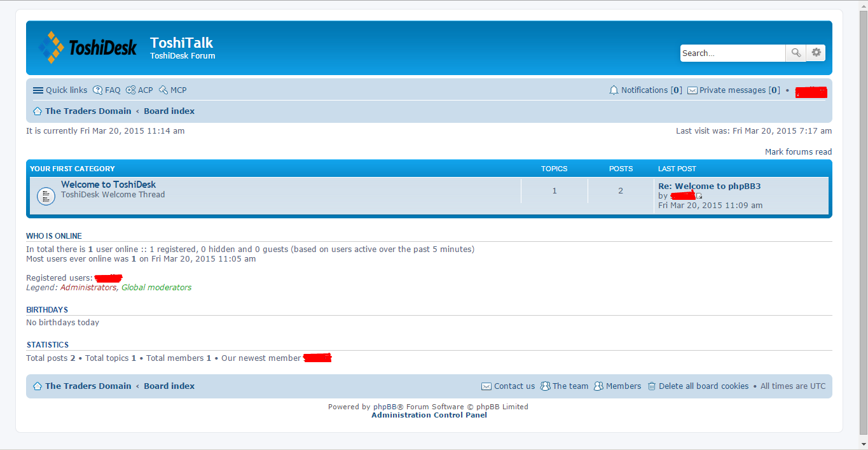Image resolution: width=868 pixels, height=450 pixels.
Task: Click the Notifications bell icon
Action: pos(614,90)
